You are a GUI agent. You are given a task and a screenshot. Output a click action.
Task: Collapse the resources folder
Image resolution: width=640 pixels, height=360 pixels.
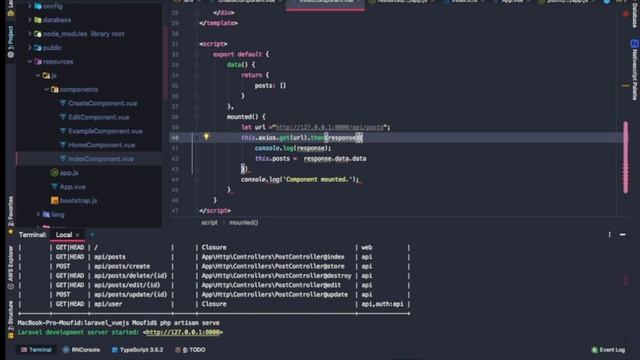(x=29, y=61)
